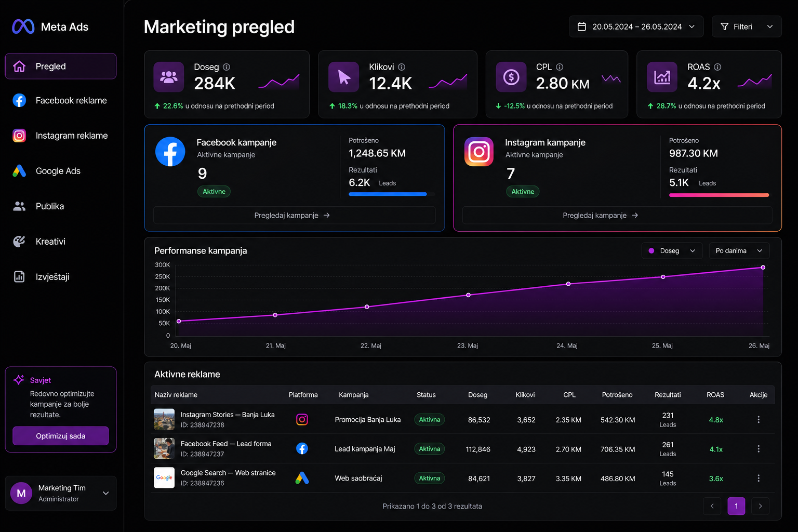Click campaign name Promocija Banja Luka
The image size is (798, 532).
point(368,420)
